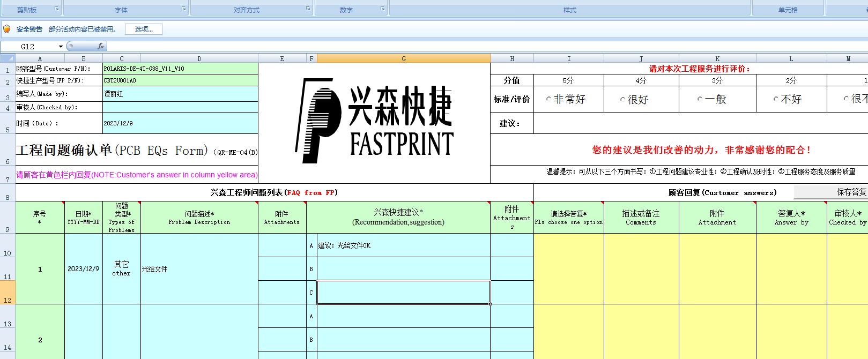Click the 工程问题确认单 title cell
The height and width of the screenshot is (359, 868).
tap(137, 151)
